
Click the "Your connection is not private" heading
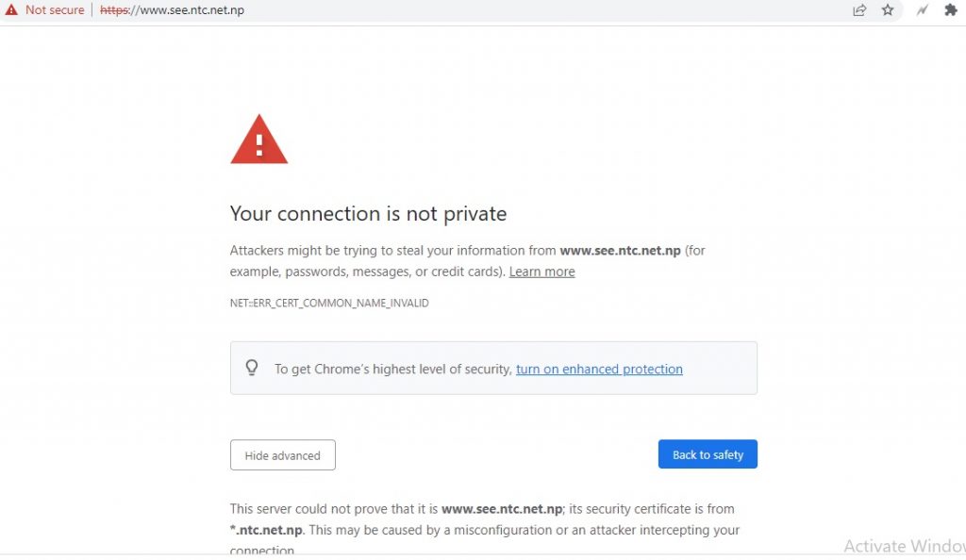(x=368, y=214)
